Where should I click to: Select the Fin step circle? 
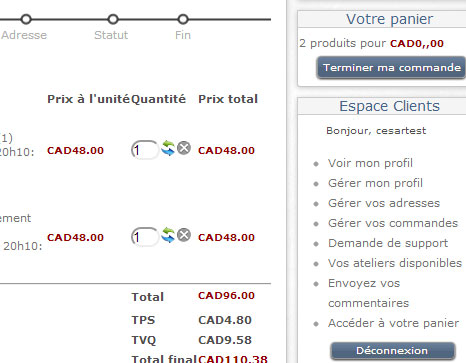tap(183, 19)
